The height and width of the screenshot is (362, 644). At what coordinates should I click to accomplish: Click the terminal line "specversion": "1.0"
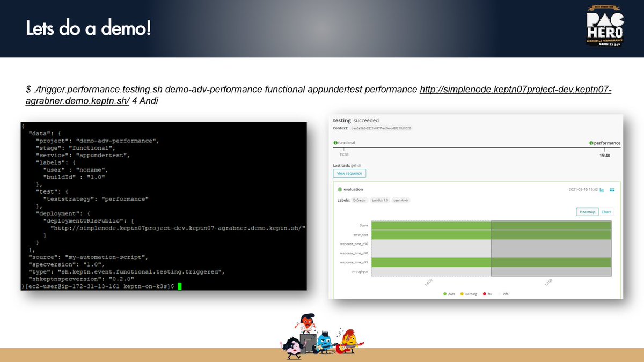click(x=67, y=264)
